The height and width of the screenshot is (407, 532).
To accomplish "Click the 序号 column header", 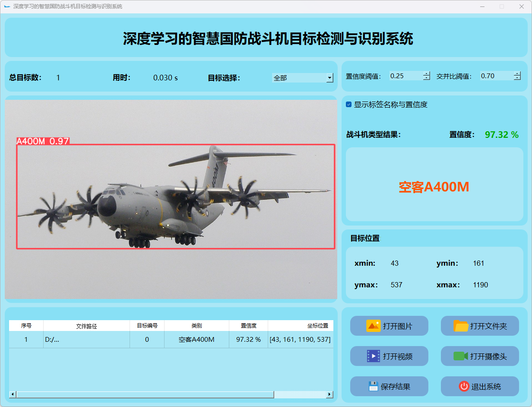I will (x=26, y=326).
